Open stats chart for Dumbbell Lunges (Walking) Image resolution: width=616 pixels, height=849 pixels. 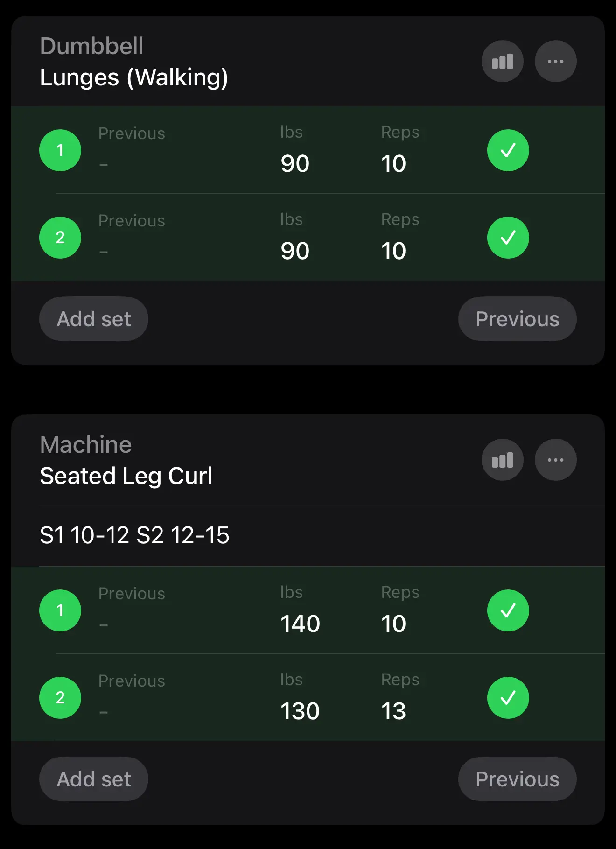[x=502, y=61]
